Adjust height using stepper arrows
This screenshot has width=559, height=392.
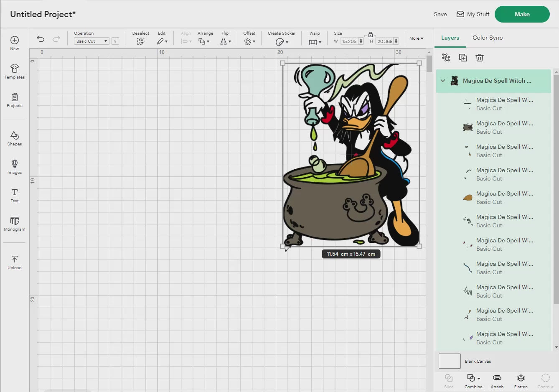(396, 41)
